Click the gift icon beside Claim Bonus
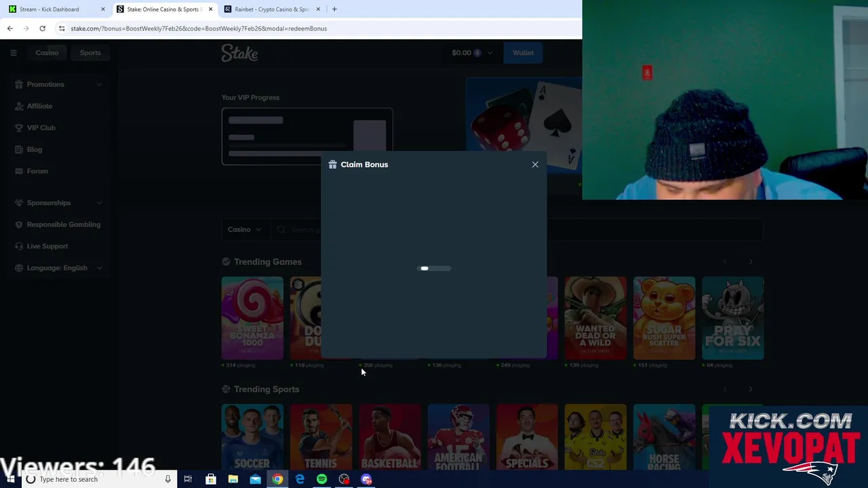This screenshot has height=488, width=868. coord(332,165)
